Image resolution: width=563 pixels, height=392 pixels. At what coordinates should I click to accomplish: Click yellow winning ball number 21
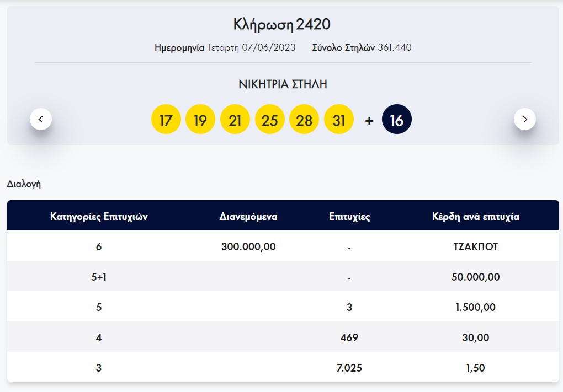click(x=235, y=120)
